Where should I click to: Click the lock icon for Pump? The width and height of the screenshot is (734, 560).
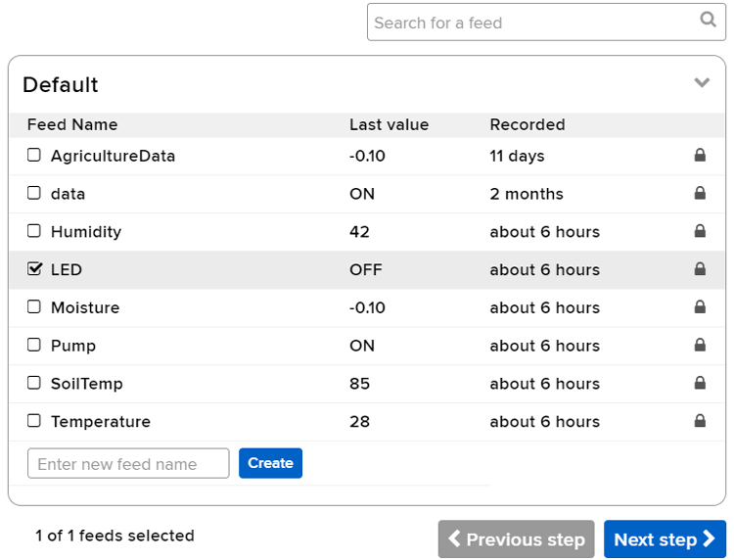click(x=700, y=346)
